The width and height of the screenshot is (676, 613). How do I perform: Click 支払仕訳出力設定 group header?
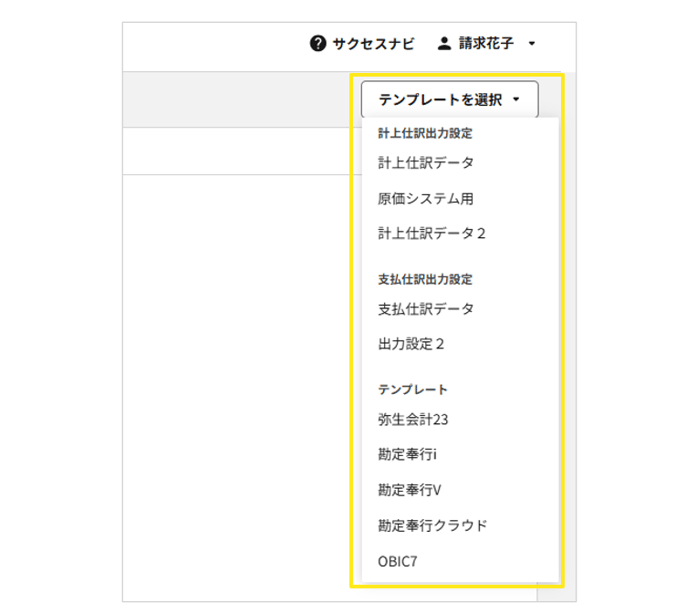point(425,279)
